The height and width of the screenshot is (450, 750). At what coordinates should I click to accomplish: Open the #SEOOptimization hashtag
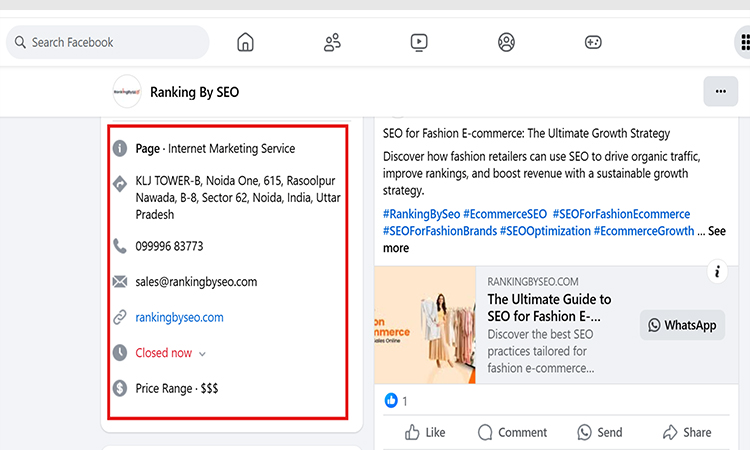[545, 231]
